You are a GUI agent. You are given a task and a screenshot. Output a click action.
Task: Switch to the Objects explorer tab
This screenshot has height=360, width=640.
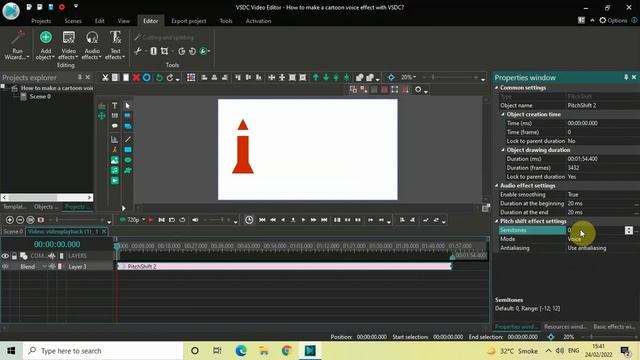tap(46, 207)
